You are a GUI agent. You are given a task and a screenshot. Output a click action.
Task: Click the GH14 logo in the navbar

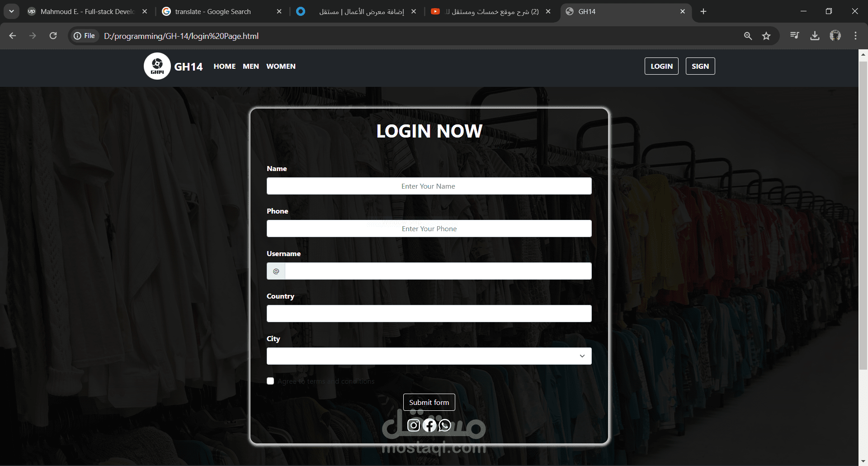pyautogui.click(x=157, y=66)
